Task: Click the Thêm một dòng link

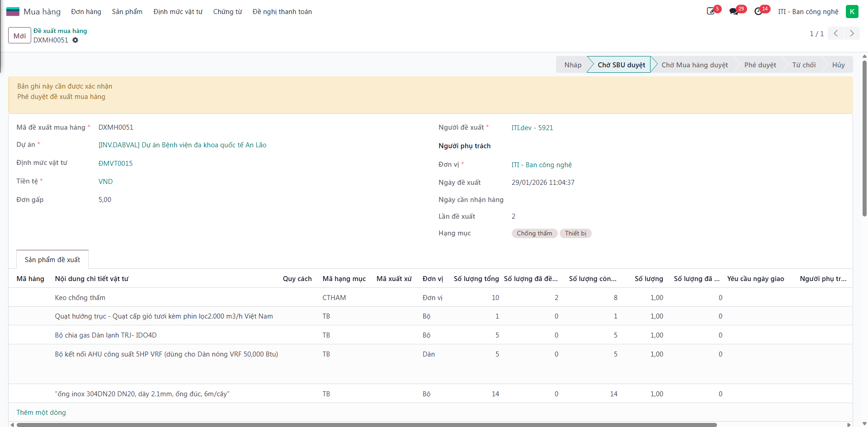Action: coord(41,413)
